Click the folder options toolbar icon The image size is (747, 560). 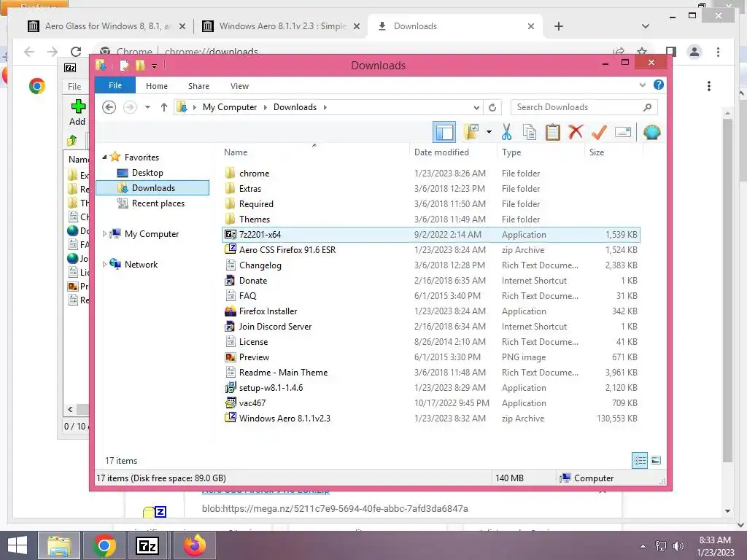[471, 133]
